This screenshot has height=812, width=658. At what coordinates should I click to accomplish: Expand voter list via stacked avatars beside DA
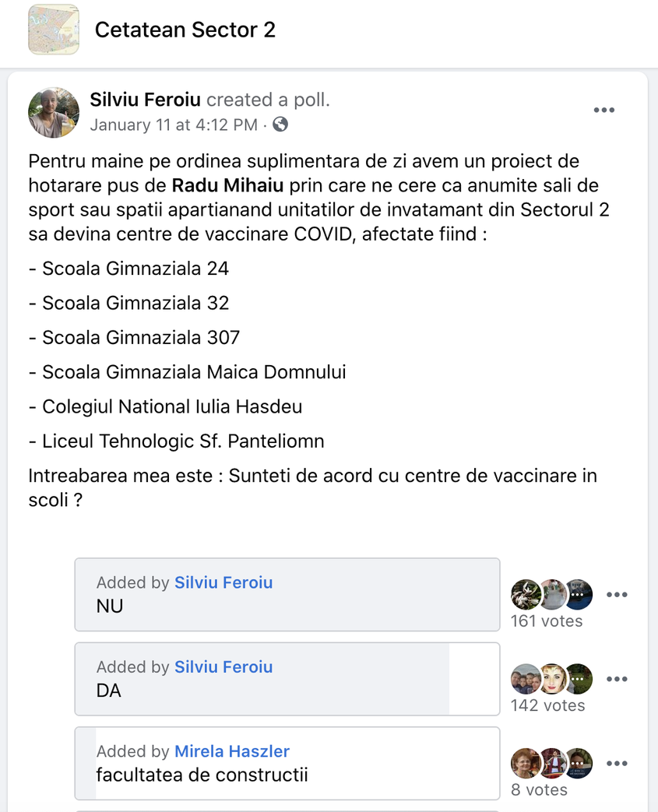552,678
